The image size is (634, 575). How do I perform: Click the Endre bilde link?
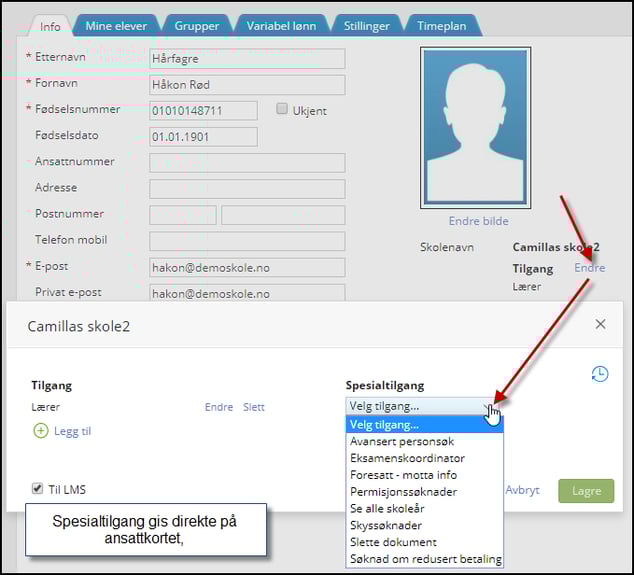click(478, 221)
